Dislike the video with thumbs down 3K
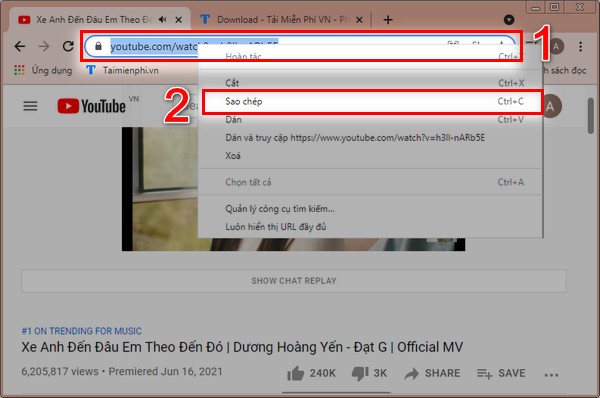Image resolution: width=600 pixels, height=398 pixels. tap(369, 373)
